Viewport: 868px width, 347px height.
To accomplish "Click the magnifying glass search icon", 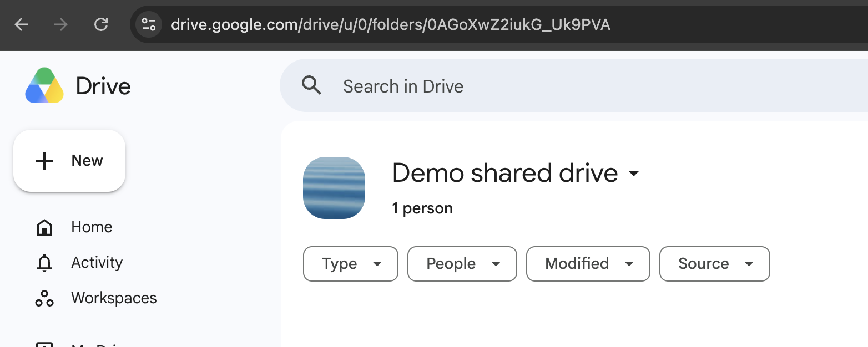I will click(x=311, y=86).
